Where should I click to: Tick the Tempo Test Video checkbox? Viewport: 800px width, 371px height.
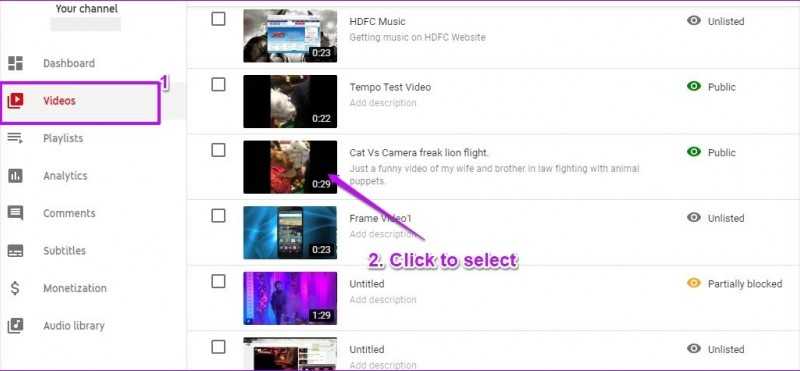point(218,85)
